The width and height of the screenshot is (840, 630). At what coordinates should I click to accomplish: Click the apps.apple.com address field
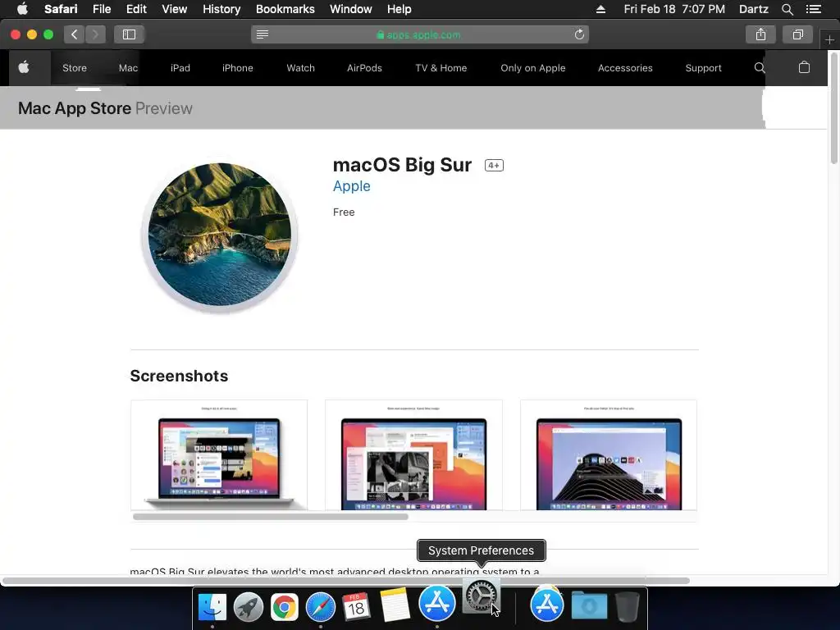[x=419, y=34]
